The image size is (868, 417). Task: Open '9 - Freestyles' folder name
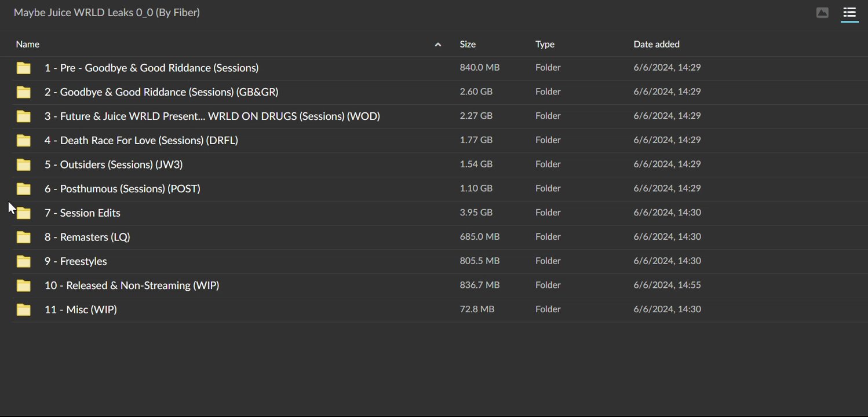pos(75,261)
